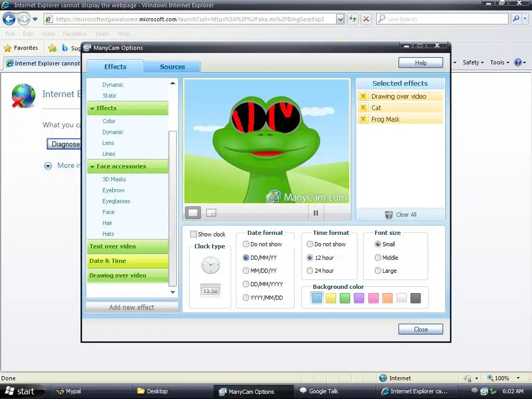Click the effects list scroll down arrow

[x=172, y=292]
